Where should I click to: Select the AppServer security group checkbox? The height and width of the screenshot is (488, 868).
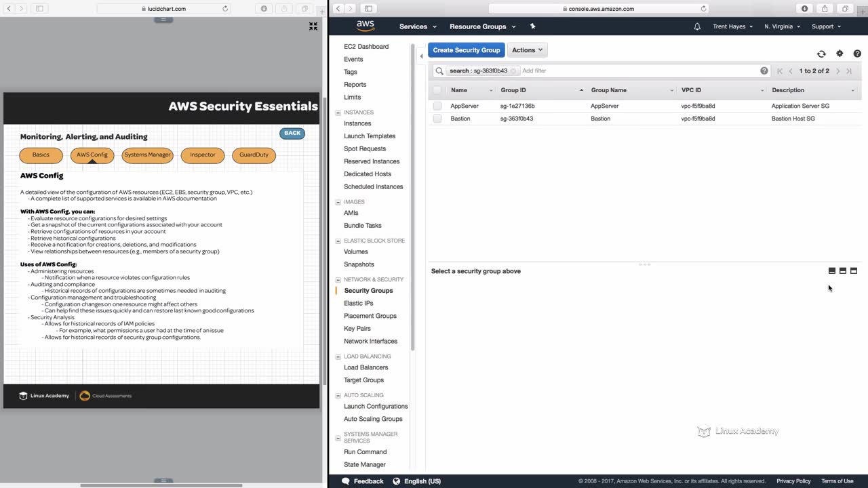tap(437, 106)
